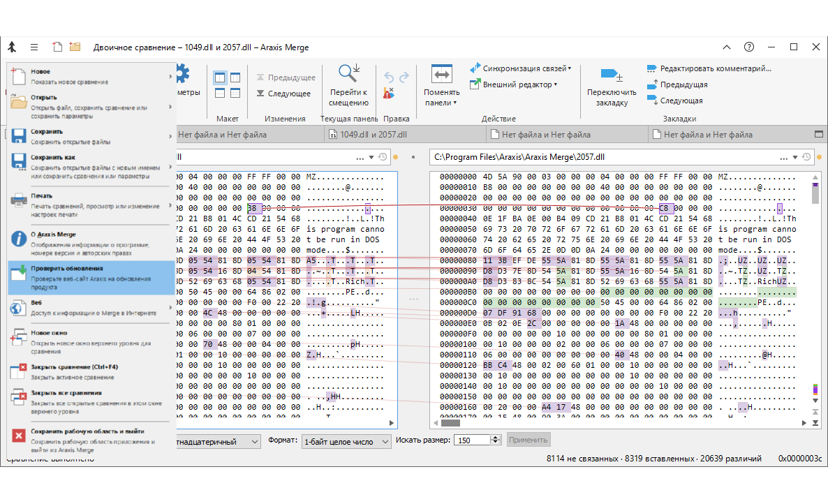The image size is (828, 504).
Task: Click the right pane horizontal scrollbar thumb
Action: (450, 423)
